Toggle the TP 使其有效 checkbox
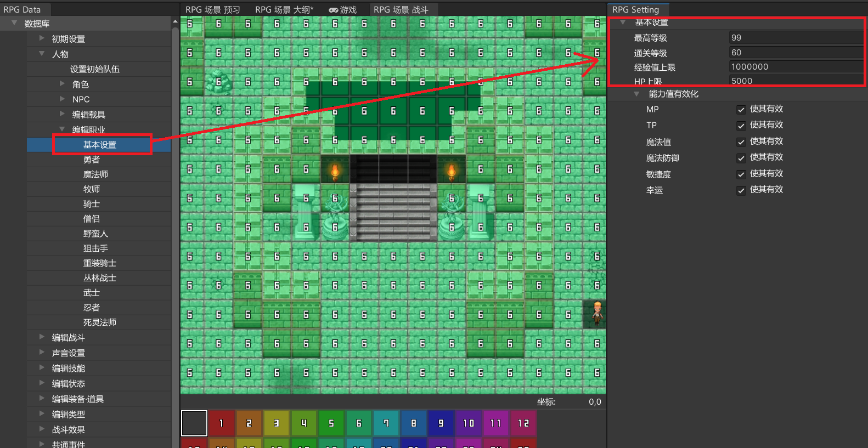The image size is (868, 448). click(741, 126)
